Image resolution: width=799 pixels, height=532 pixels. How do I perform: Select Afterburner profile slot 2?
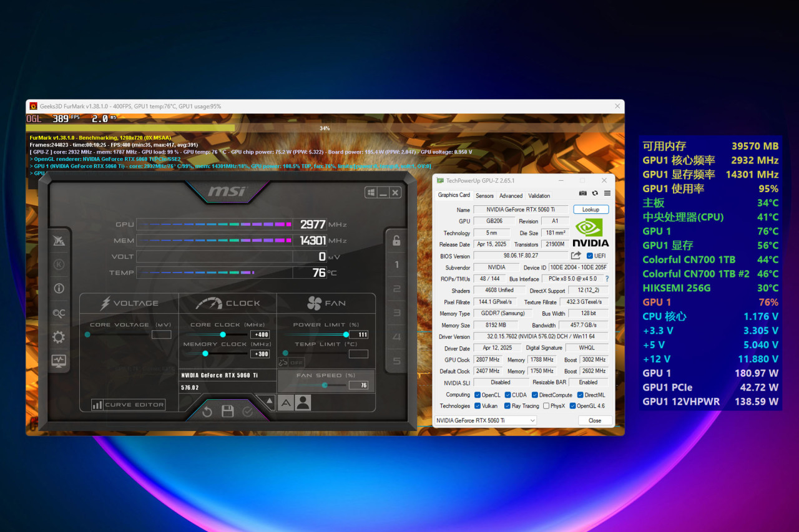pyautogui.click(x=396, y=289)
